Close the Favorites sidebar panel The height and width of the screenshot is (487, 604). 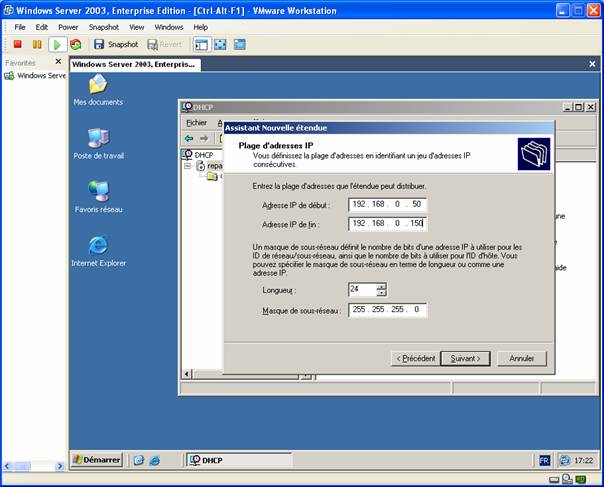(58, 61)
